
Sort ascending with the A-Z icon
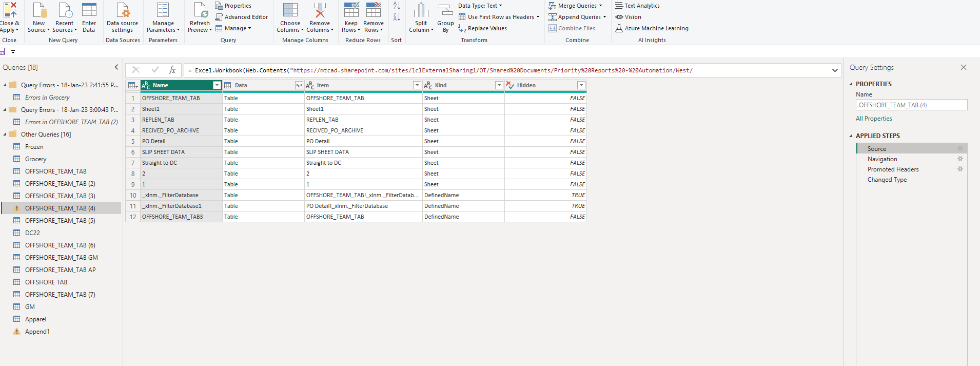point(397,6)
